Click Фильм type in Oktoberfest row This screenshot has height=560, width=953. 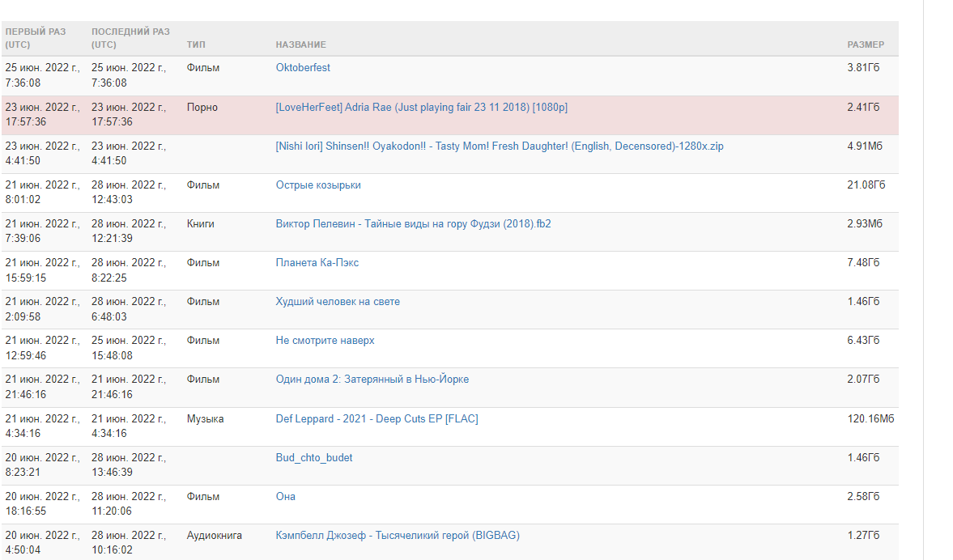tap(203, 67)
